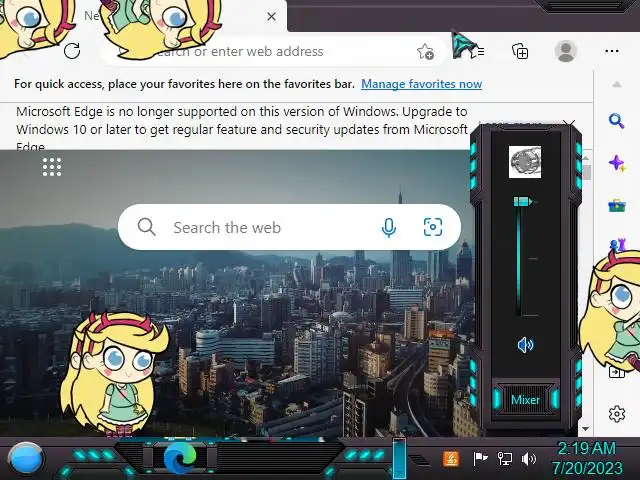
Task: Click page scrollbar up arrow
Action: coord(586,158)
